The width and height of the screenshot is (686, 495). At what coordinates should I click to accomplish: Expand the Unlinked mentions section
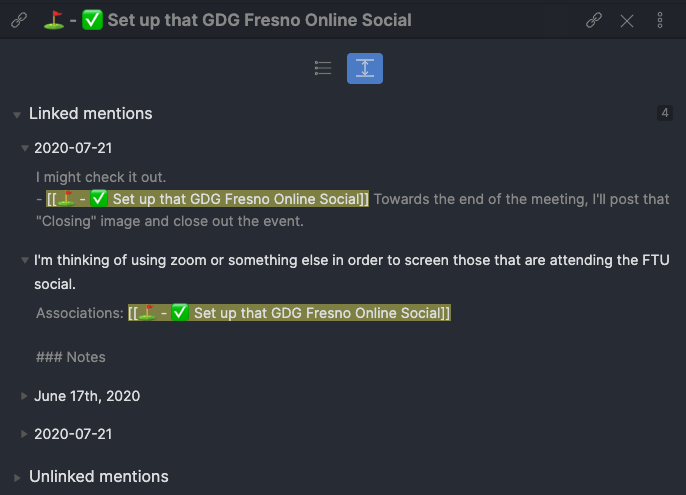point(17,478)
